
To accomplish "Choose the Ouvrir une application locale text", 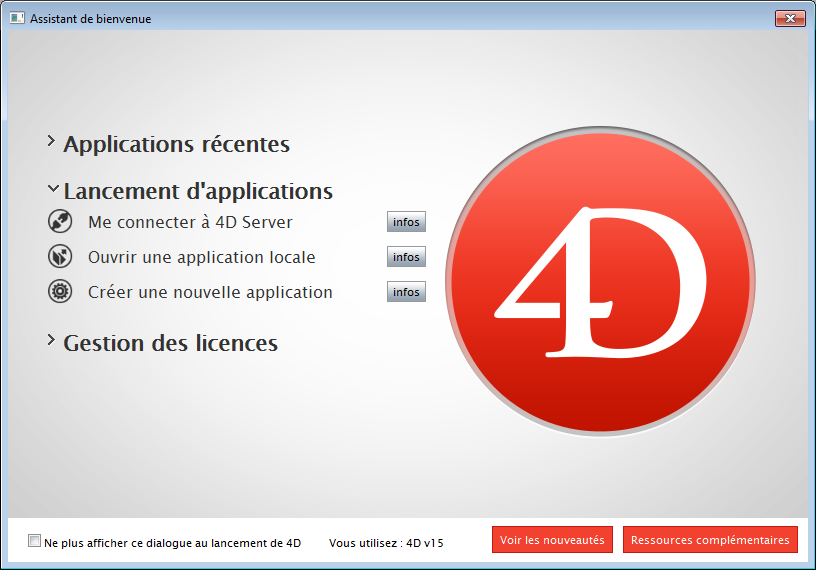I will tap(201, 257).
